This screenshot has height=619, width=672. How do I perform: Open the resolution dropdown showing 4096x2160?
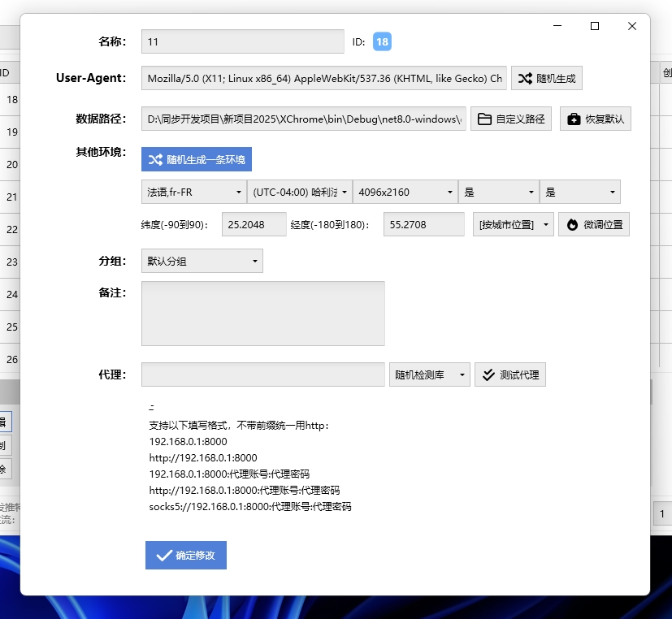[x=405, y=192]
